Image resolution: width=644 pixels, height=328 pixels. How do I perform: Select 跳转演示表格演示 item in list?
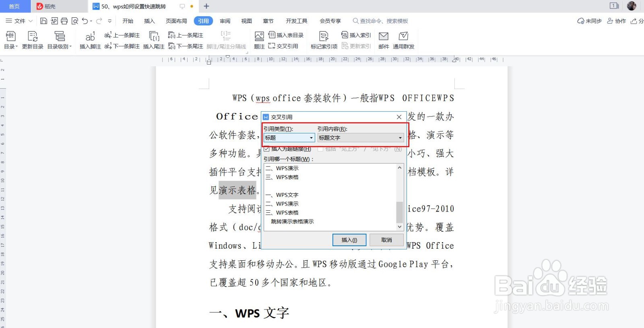pos(292,222)
